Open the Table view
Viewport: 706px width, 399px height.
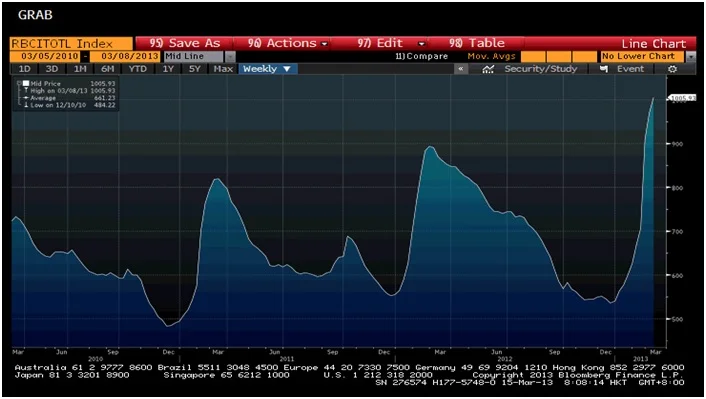coord(477,43)
